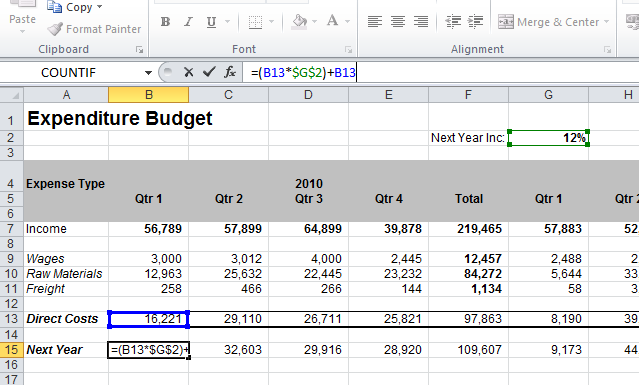The width and height of the screenshot is (639, 385).
Task: Click the Next Year row label
Action: 54,350
